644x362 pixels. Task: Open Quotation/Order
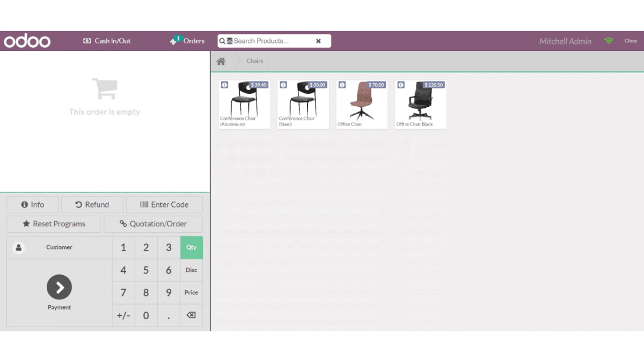153,224
